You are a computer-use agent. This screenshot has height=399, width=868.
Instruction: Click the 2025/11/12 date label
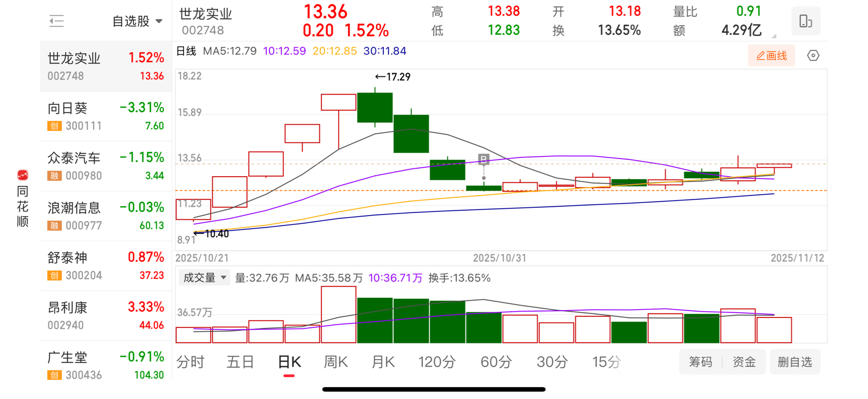pos(797,258)
